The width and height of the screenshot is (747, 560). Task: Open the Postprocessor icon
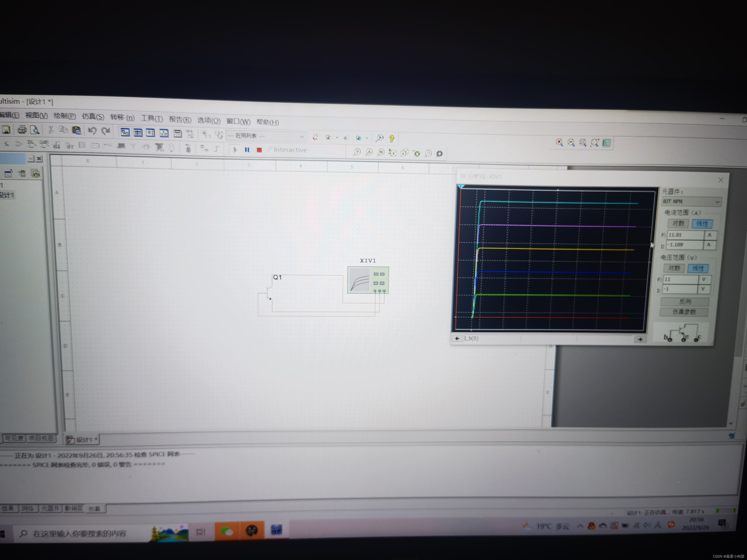178,134
